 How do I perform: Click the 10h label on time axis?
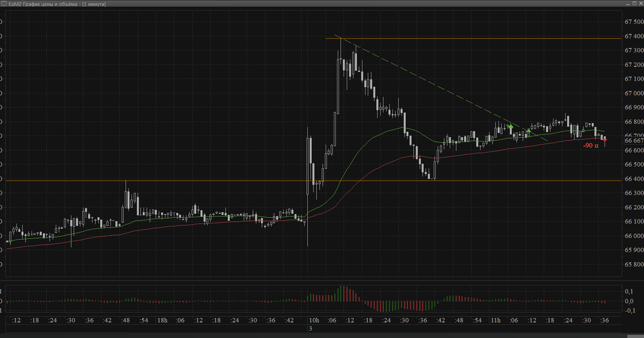[314, 320]
